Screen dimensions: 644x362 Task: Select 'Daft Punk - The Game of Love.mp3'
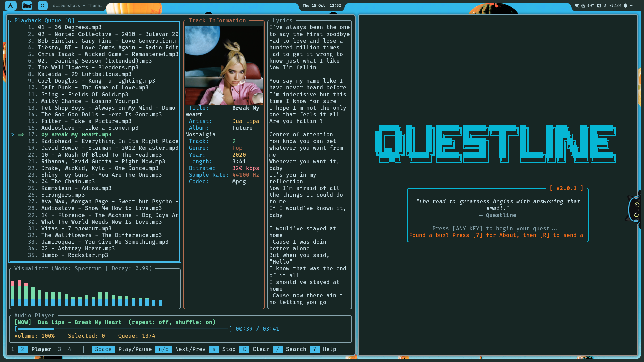click(96, 87)
